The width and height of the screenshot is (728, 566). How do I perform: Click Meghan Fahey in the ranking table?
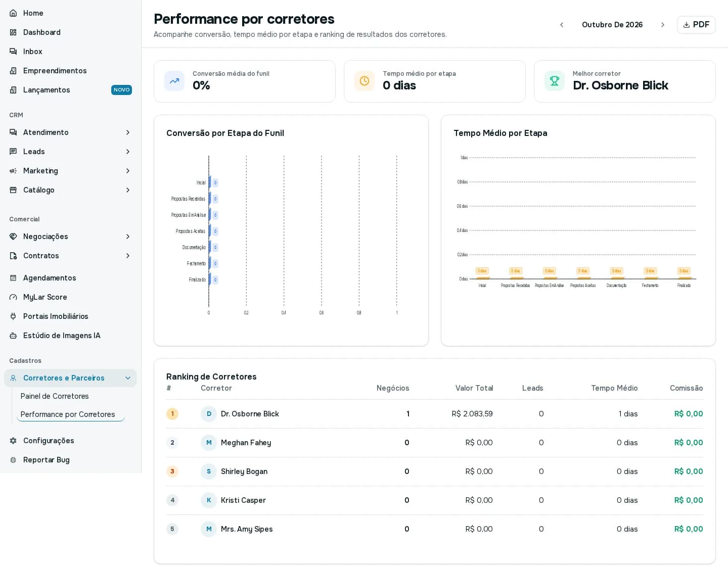[246, 443]
